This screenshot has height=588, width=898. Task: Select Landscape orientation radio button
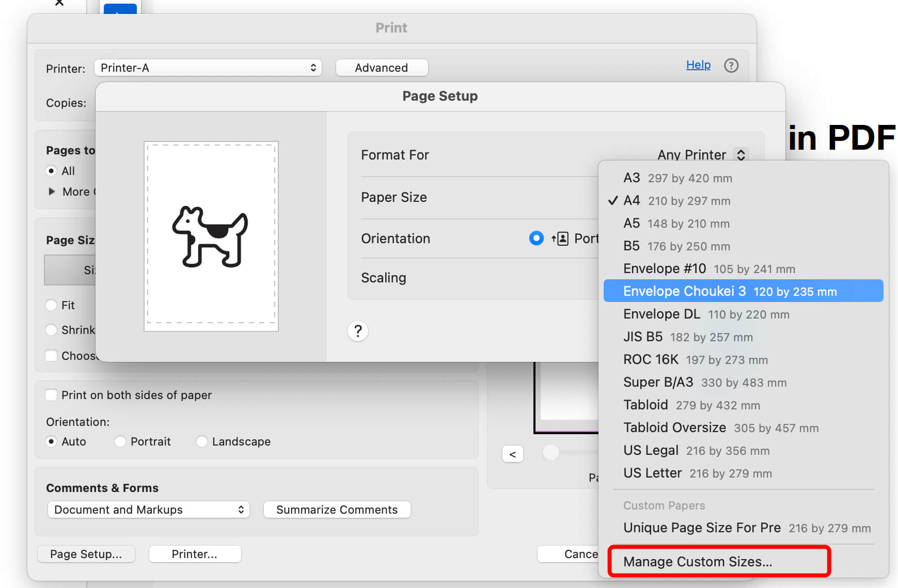pyautogui.click(x=202, y=441)
